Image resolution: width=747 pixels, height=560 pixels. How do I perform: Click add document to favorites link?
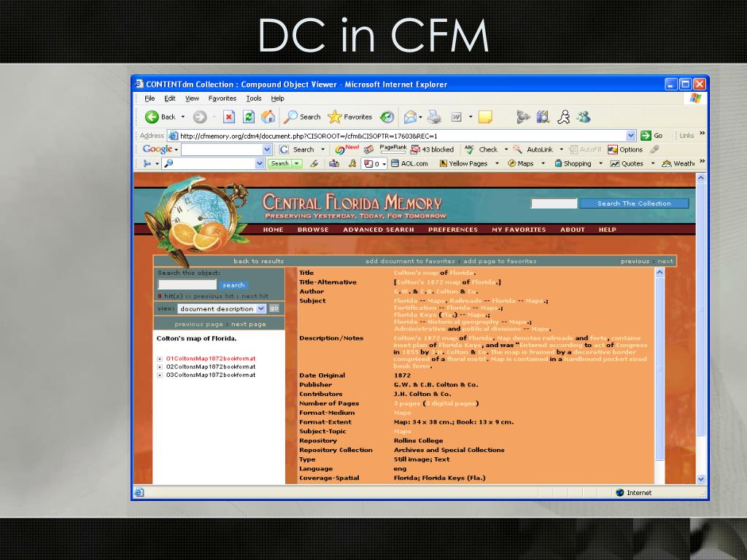[410, 261]
